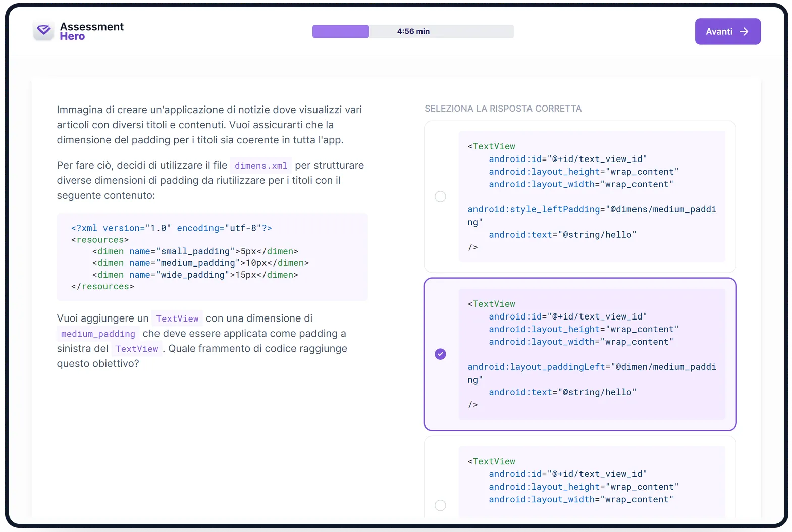Click the closing </resources> tag line

(x=102, y=287)
